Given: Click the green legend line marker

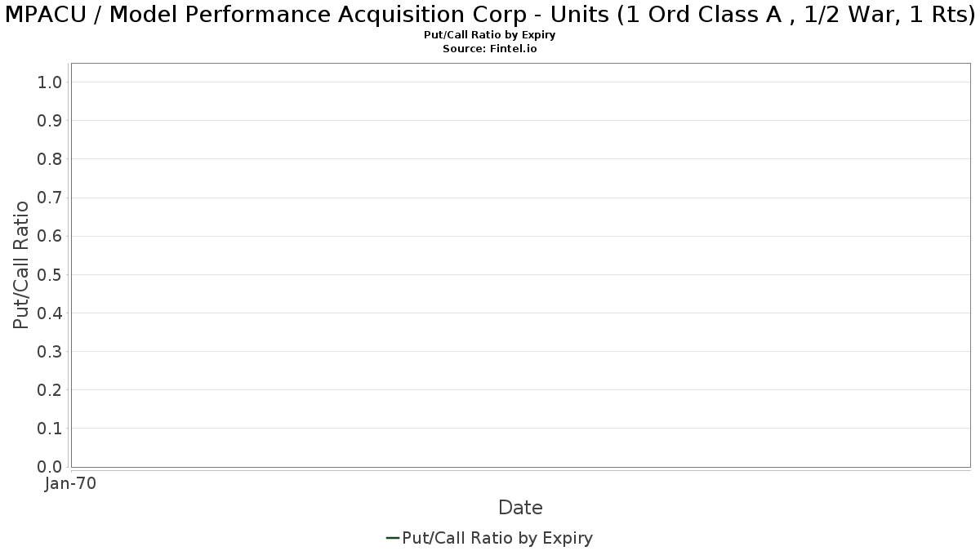Looking at the screenshot, I should [x=392, y=538].
